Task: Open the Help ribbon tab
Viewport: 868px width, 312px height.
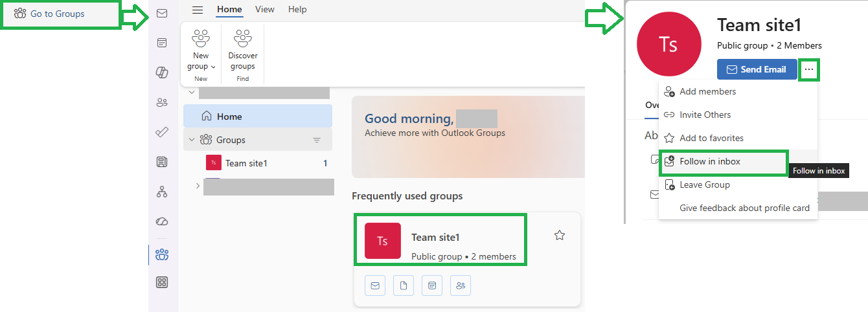Action: pyautogui.click(x=297, y=9)
